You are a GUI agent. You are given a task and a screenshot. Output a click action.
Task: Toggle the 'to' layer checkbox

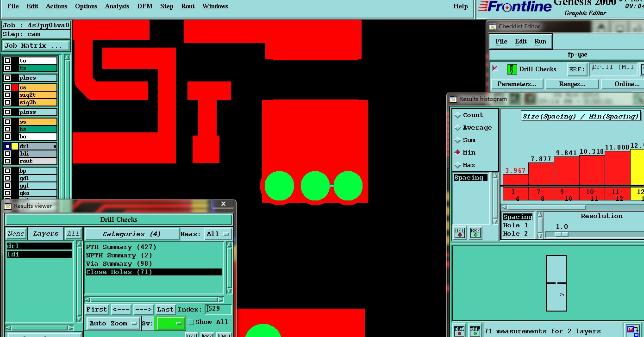point(7,61)
